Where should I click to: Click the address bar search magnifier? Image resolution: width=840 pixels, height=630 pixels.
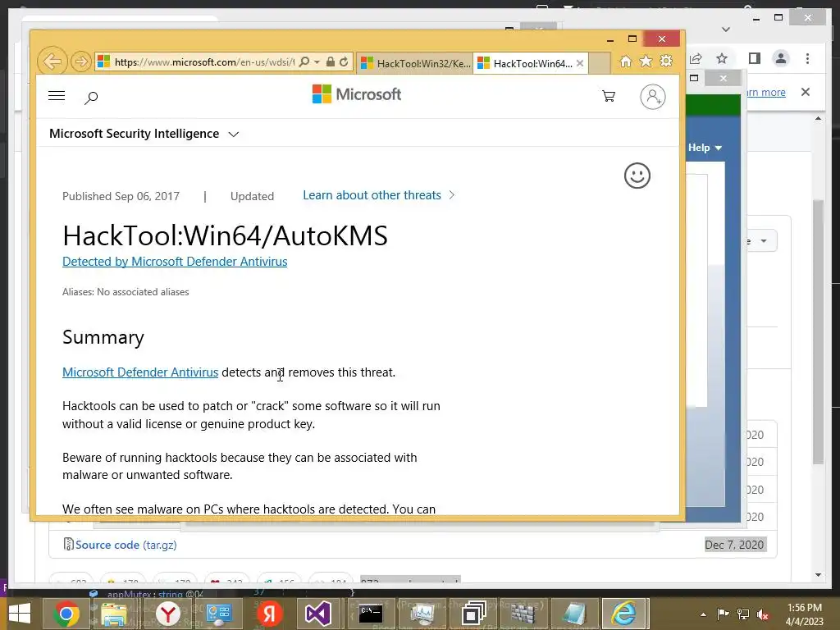click(x=304, y=62)
